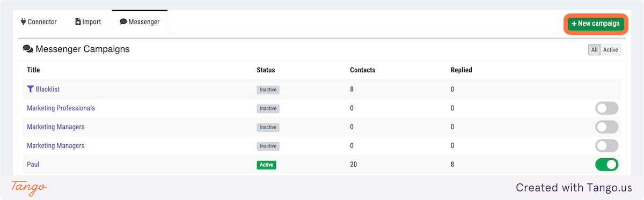Enable the Marketing Professionals campaign toggle
This screenshot has width=644, height=200.
tap(606, 108)
